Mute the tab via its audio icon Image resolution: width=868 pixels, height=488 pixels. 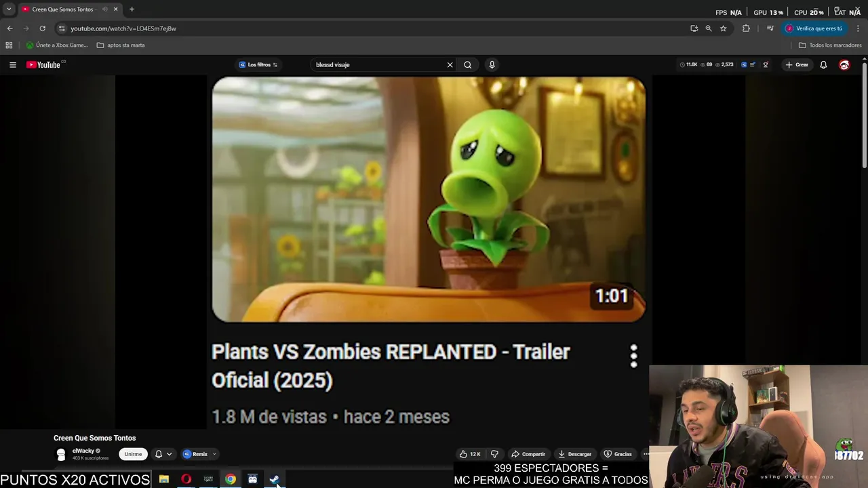pos(104,9)
